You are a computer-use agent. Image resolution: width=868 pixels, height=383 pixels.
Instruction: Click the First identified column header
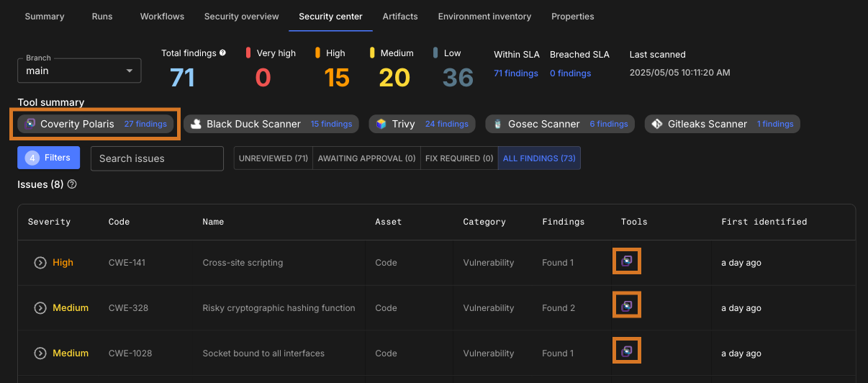(x=764, y=222)
